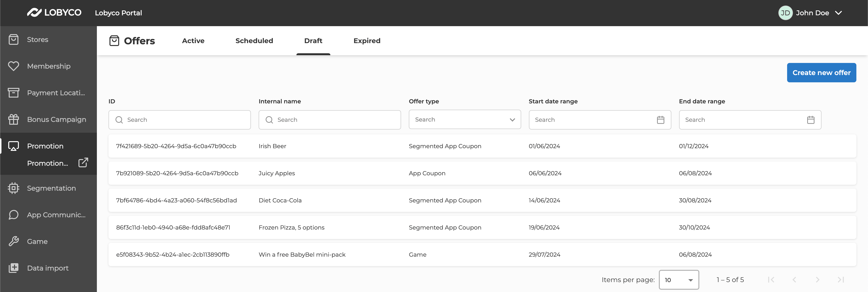
Task: Click start date 29/07/2024
Action: (544, 254)
